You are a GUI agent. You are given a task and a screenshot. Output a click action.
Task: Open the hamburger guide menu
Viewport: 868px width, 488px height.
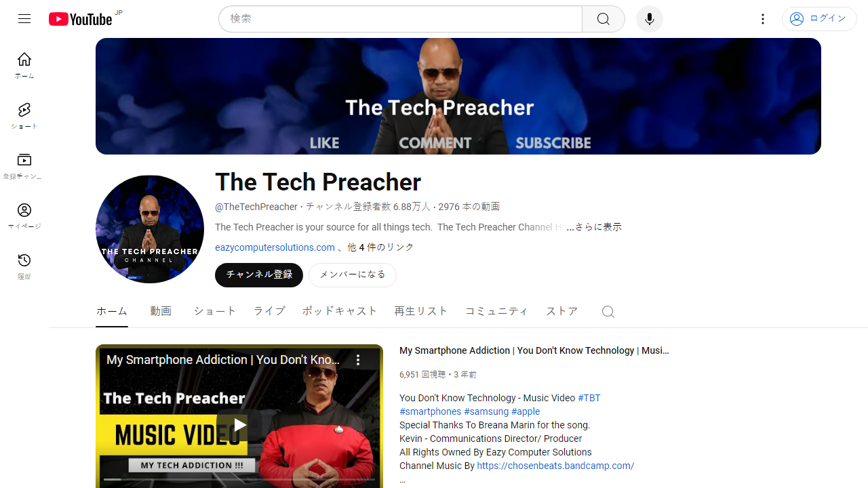tap(24, 19)
